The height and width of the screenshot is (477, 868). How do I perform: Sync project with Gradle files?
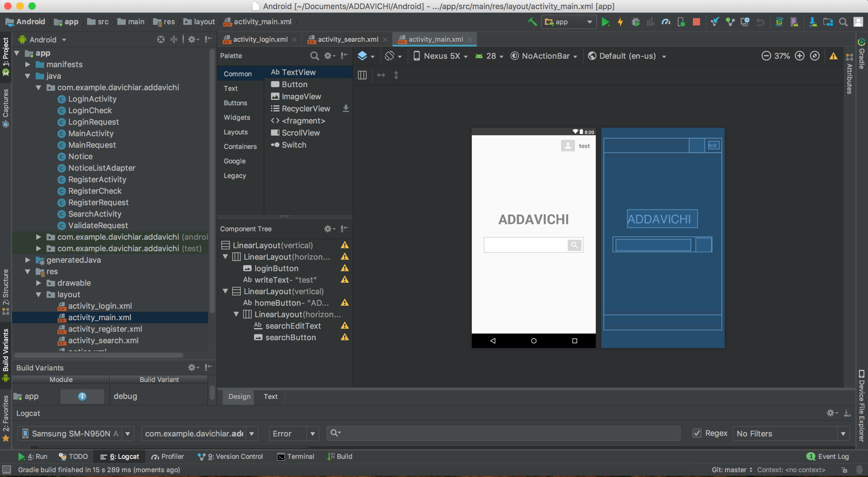pyautogui.click(x=779, y=22)
